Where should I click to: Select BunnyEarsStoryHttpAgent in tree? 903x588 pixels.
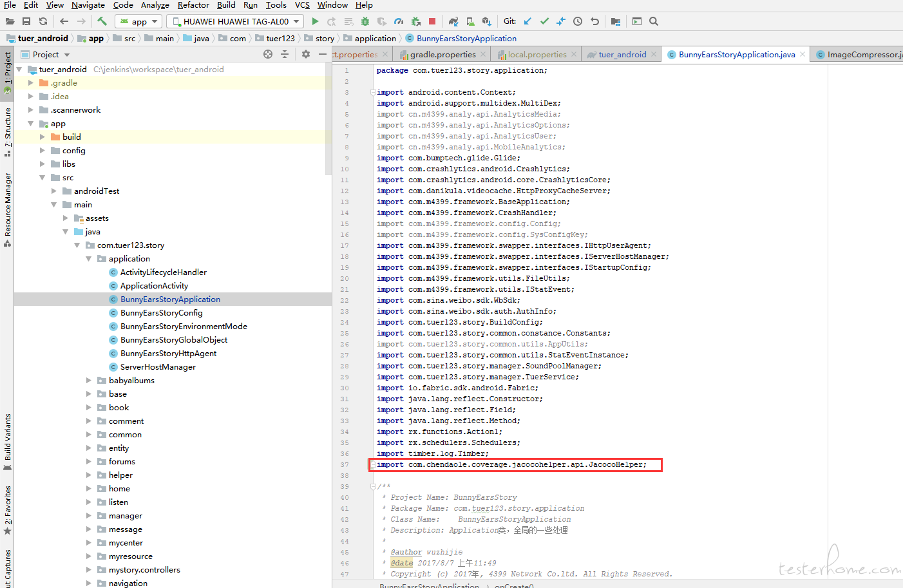click(x=168, y=354)
